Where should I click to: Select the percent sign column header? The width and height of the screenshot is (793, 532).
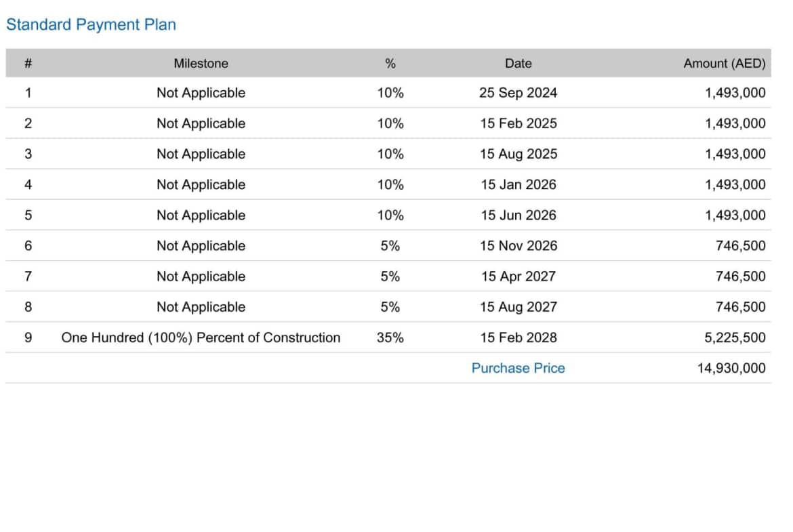pyautogui.click(x=390, y=63)
